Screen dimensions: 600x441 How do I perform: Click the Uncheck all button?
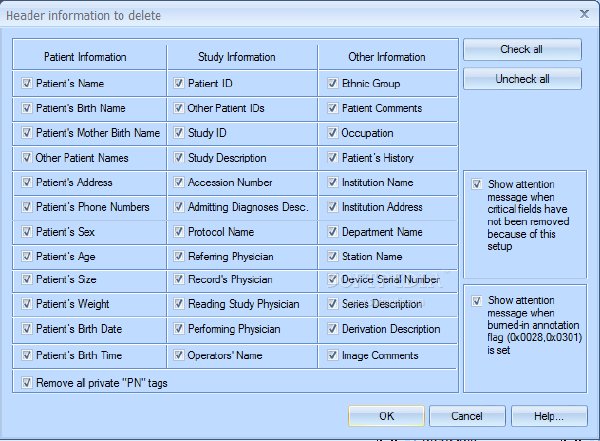click(x=522, y=79)
